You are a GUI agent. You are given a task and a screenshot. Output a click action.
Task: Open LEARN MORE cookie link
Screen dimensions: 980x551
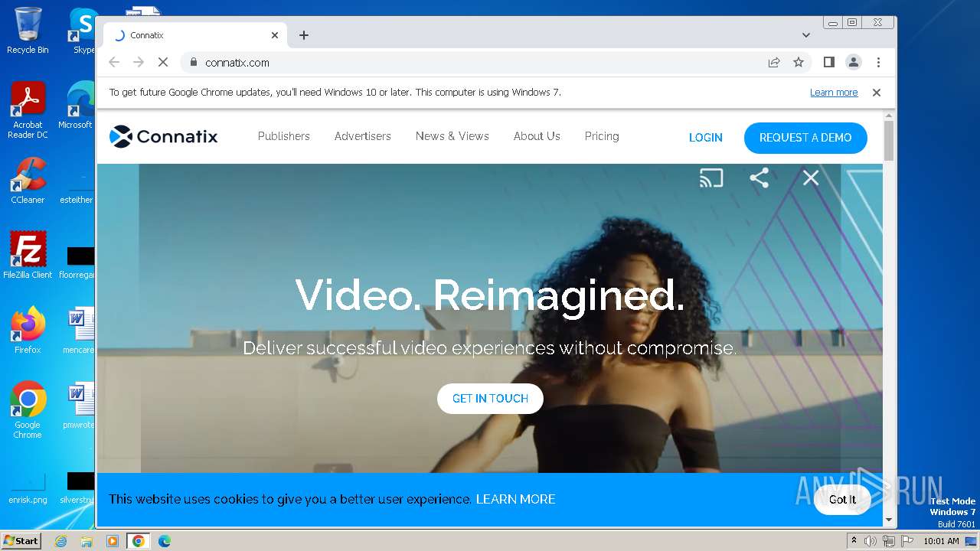pos(516,499)
